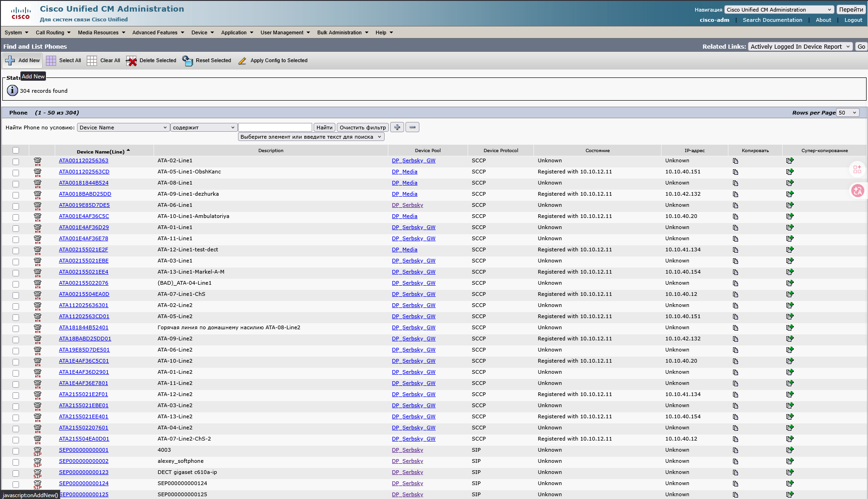Click the Delete Selected red X icon
The height and width of the screenshot is (499, 868).
coord(131,61)
